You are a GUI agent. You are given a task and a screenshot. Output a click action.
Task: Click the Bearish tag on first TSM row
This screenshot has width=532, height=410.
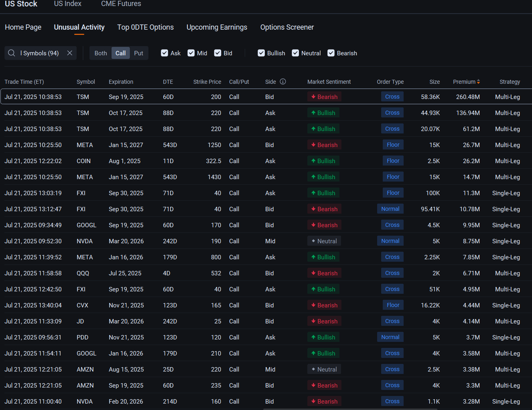(325, 97)
